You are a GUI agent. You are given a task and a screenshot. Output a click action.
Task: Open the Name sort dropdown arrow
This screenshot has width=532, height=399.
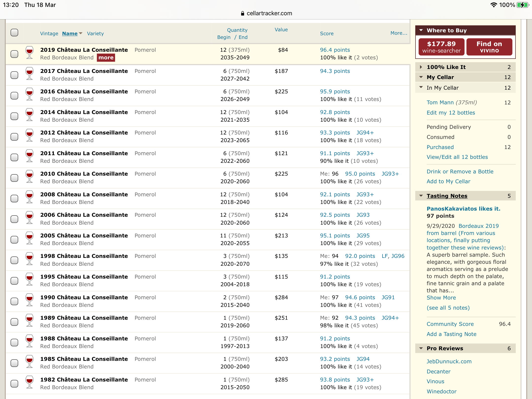click(81, 33)
